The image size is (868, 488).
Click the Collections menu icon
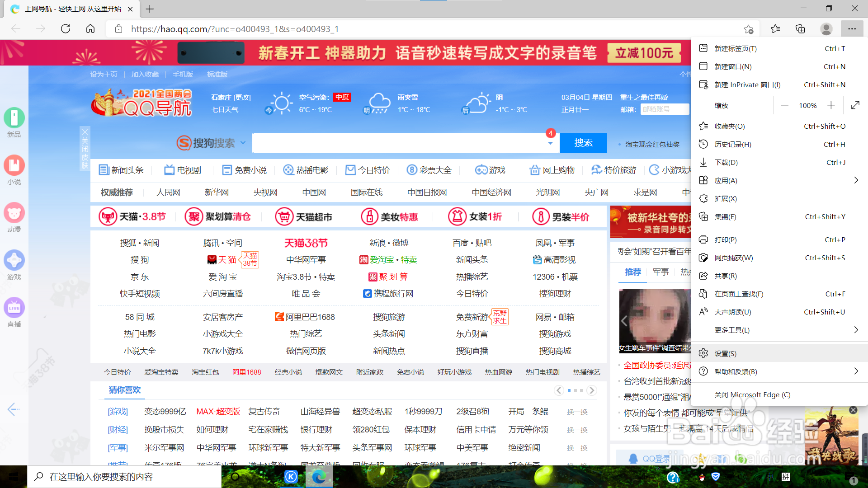click(x=703, y=216)
